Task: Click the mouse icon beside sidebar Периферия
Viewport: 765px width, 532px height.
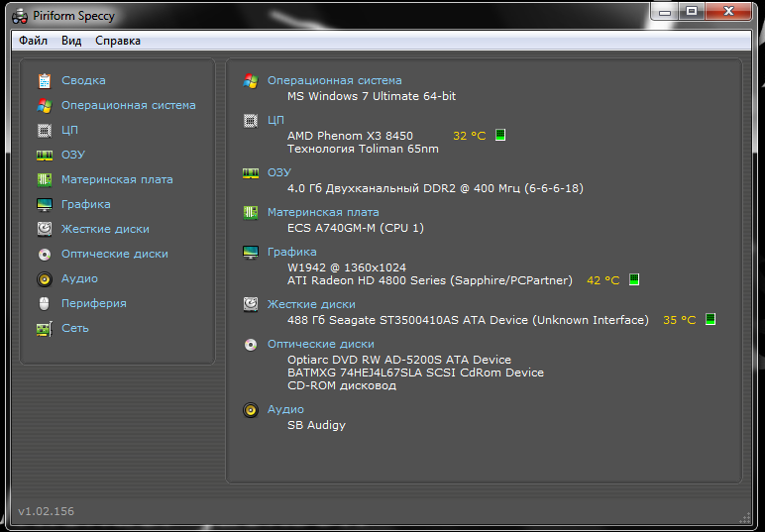Action: 45,304
